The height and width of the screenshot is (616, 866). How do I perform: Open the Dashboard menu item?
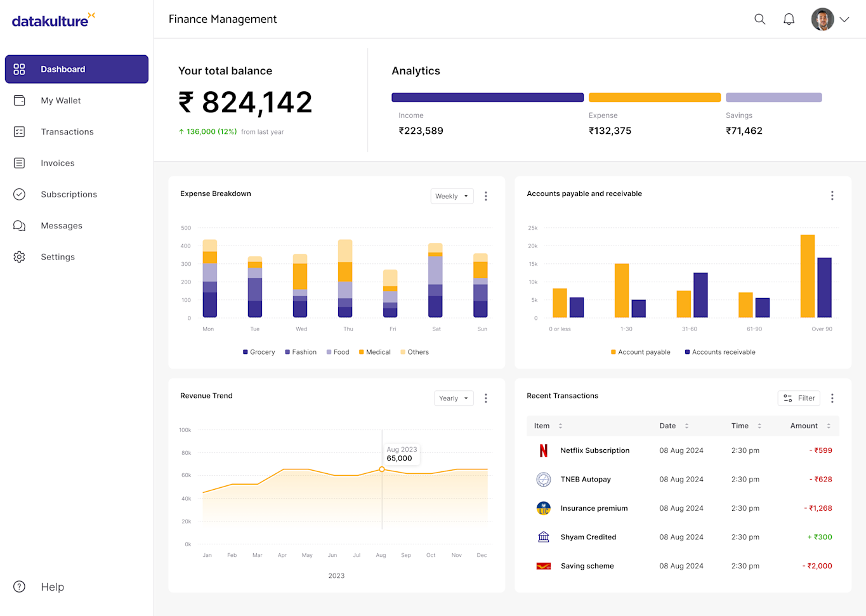(x=63, y=69)
